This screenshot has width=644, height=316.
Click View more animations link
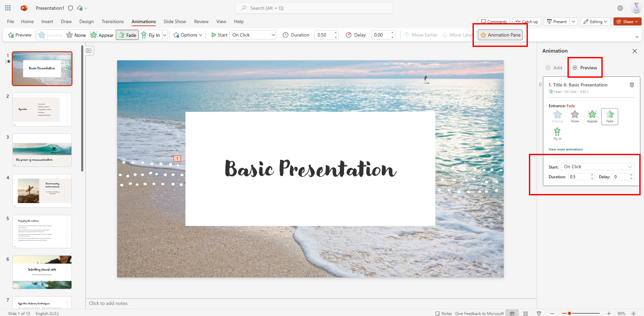(x=565, y=149)
